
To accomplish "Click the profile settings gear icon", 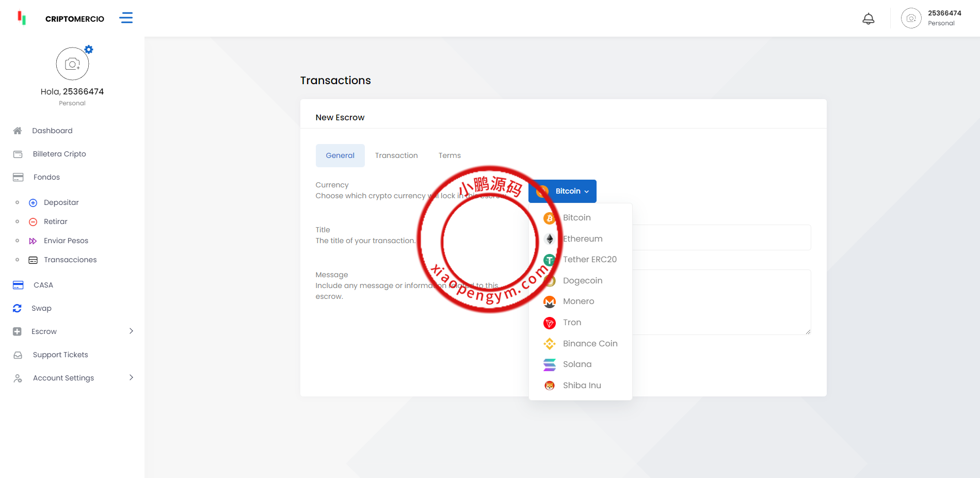I will pyautogui.click(x=89, y=50).
